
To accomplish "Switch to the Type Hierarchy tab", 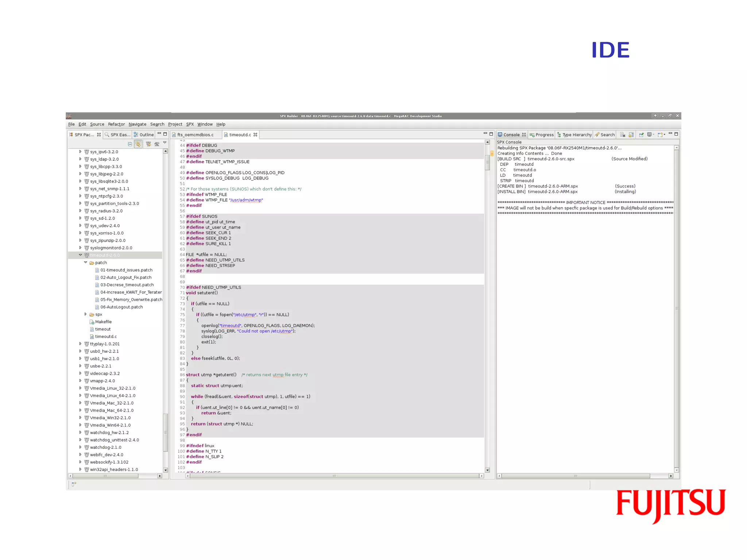I will 574,135.
